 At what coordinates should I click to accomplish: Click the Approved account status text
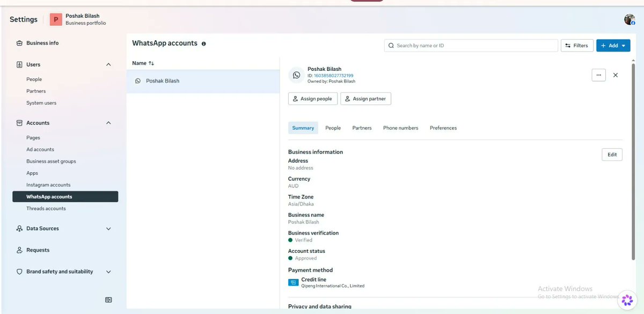[x=306, y=258]
